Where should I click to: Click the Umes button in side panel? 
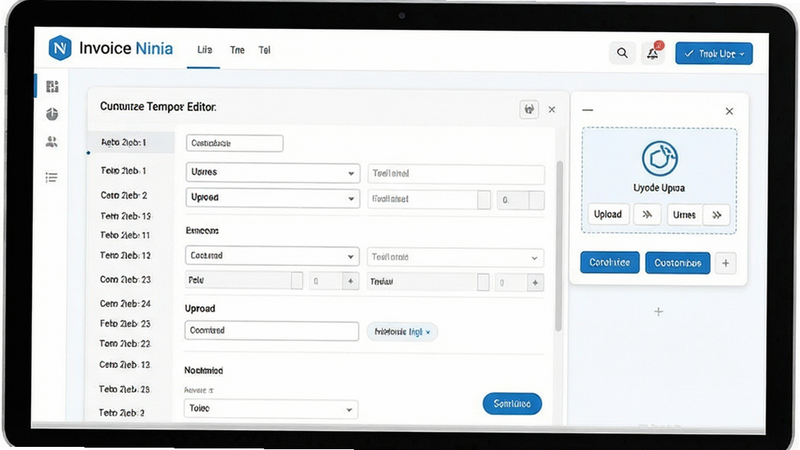[684, 215]
